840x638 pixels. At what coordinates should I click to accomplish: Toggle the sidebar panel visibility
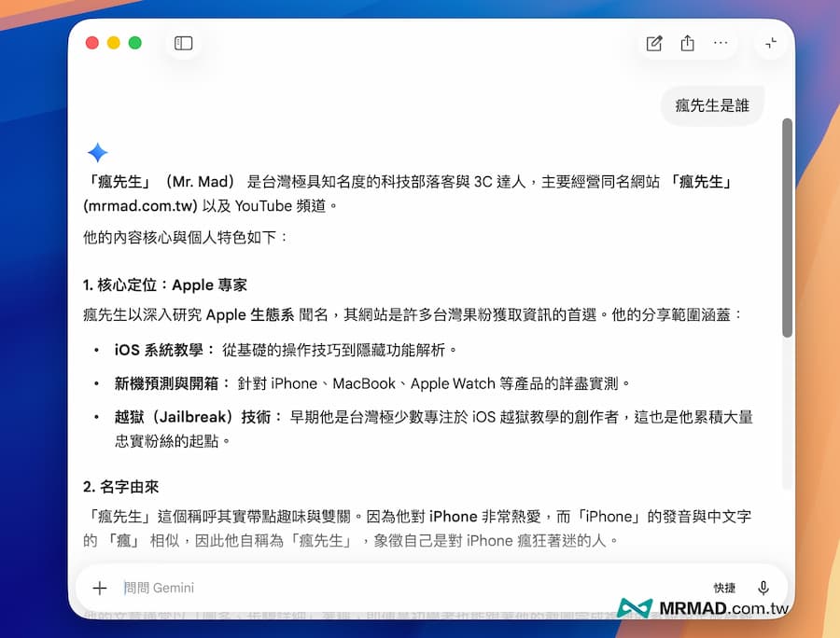click(183, 43)
